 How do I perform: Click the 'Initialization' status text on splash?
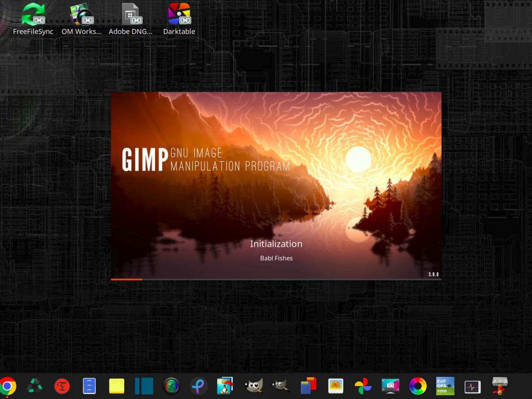[x=276, y=244]
